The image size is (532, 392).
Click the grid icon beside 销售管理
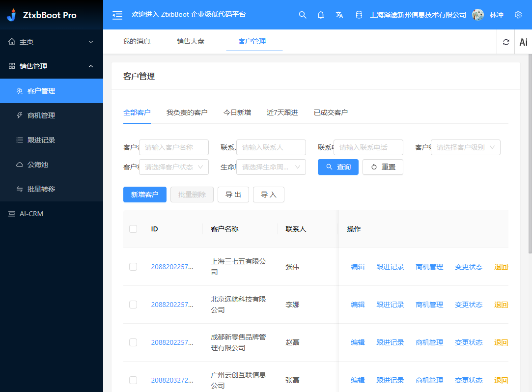point(12,66)
